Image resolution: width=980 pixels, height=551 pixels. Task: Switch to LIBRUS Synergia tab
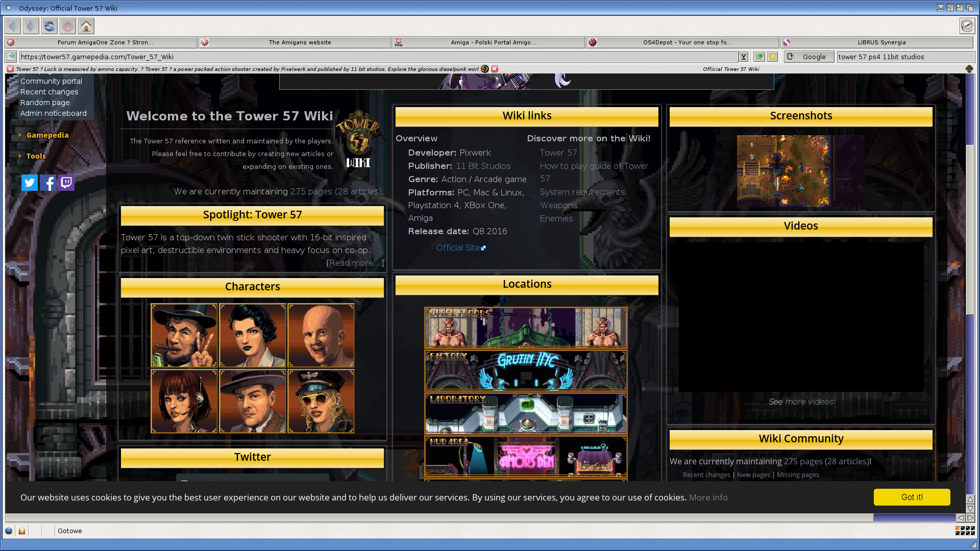click(x=877, y=42)
